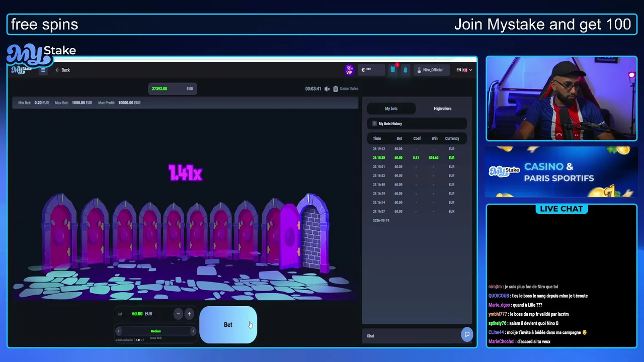
Task: Open the hidden euro wallet balance box
Action: [x=372, y=70]
